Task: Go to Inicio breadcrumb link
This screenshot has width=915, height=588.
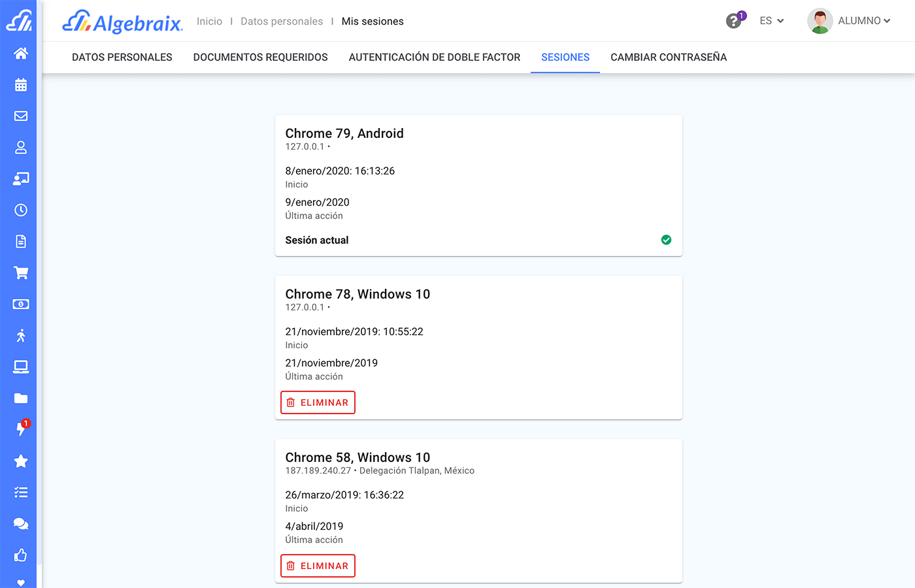Action: click(x=209, y=22)
